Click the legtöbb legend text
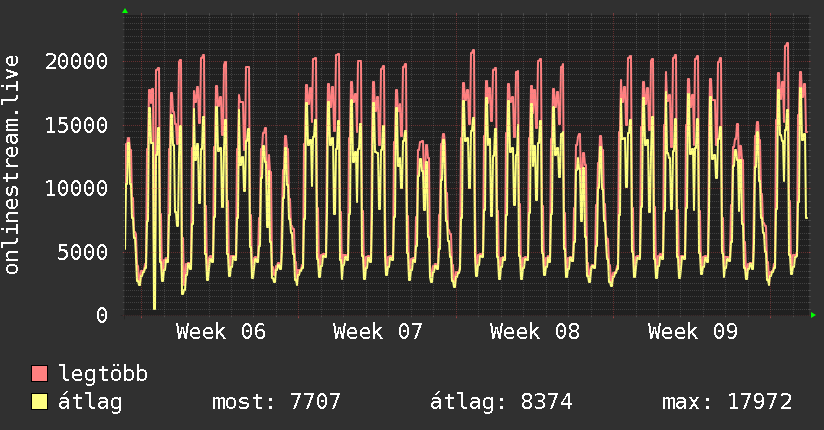824x430 pixels. pos(103,374)
